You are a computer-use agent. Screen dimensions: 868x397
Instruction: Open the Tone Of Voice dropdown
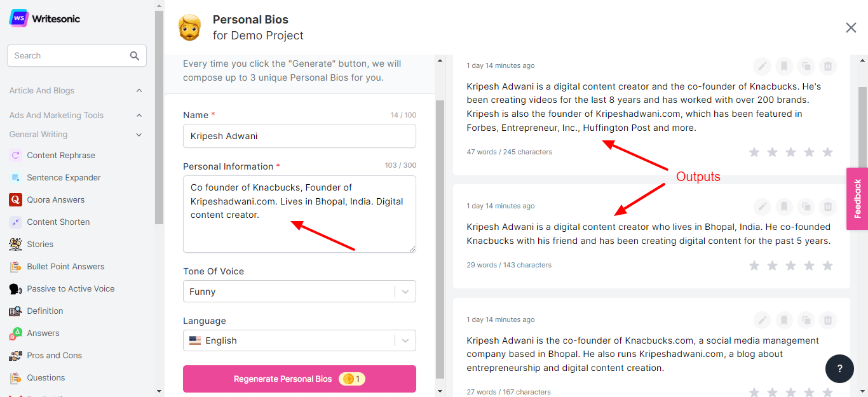(299, 292)
